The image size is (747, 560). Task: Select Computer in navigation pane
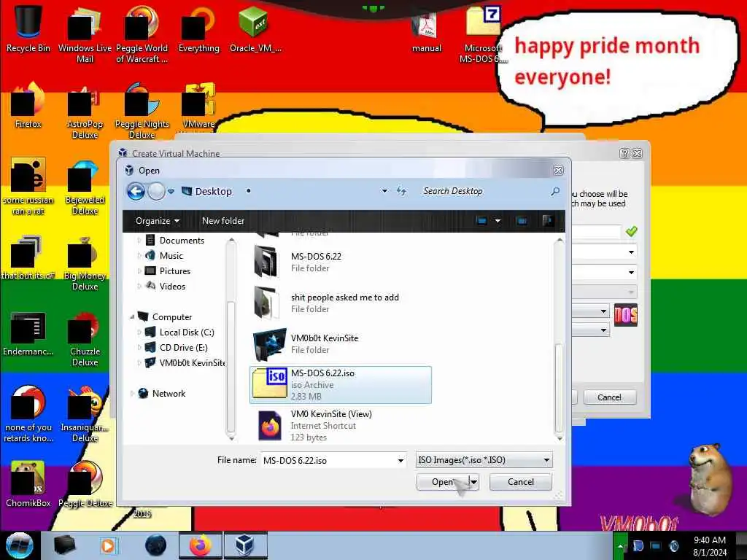pos(172,317)
